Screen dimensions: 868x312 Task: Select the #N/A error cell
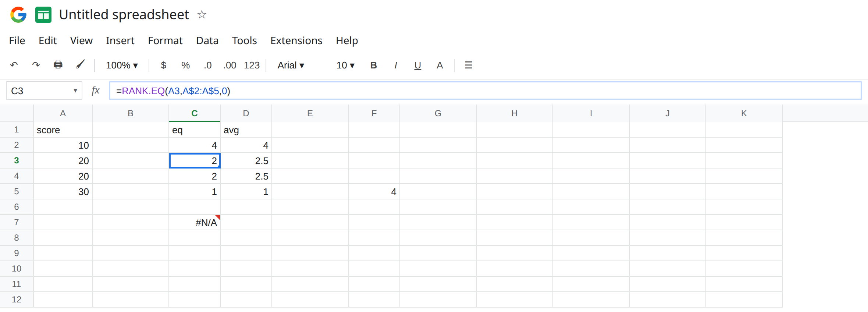coord(195,222)
